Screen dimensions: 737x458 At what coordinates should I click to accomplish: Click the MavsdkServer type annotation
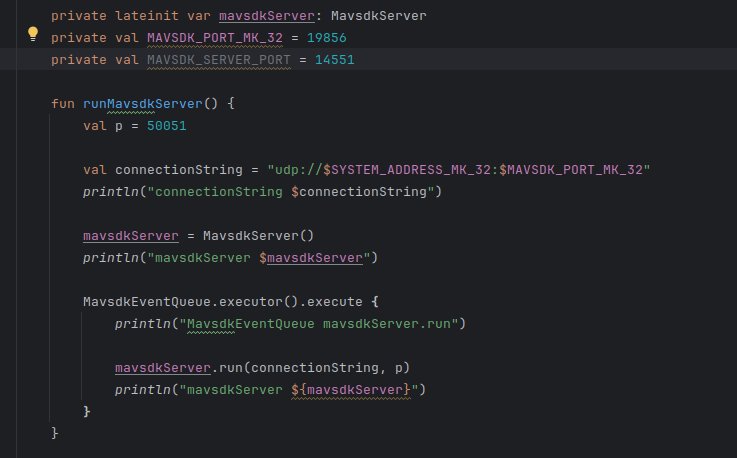click(x=378, y=16)
